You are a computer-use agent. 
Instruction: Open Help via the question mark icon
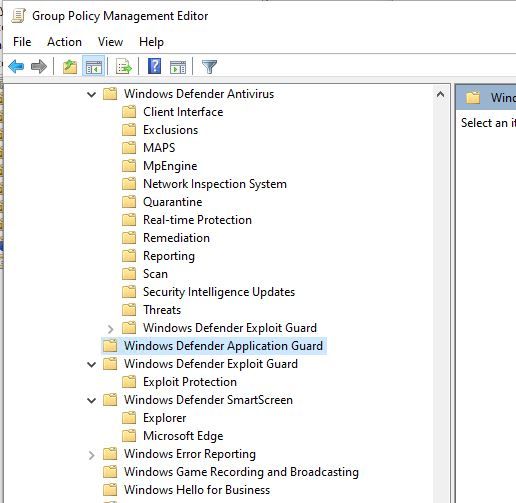click(154, 66)
